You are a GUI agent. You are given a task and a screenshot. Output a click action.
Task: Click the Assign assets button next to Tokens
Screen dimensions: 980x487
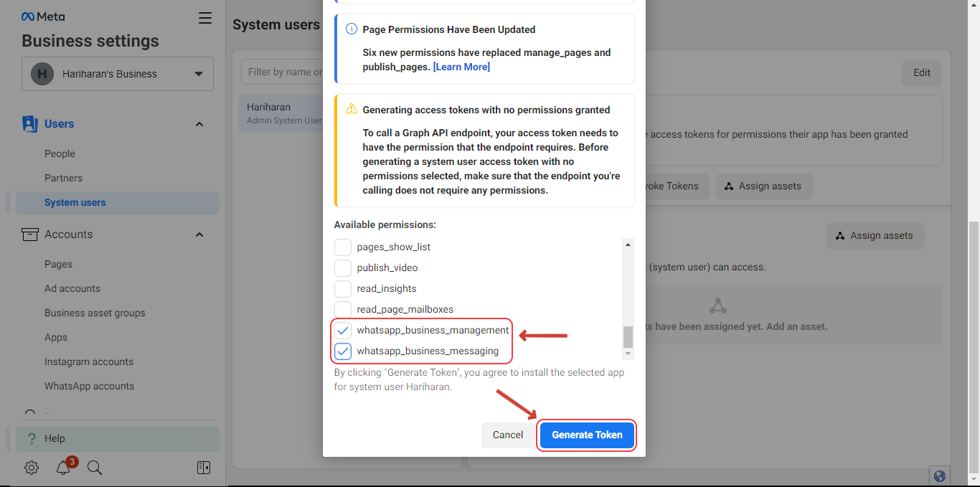(763, 186)
